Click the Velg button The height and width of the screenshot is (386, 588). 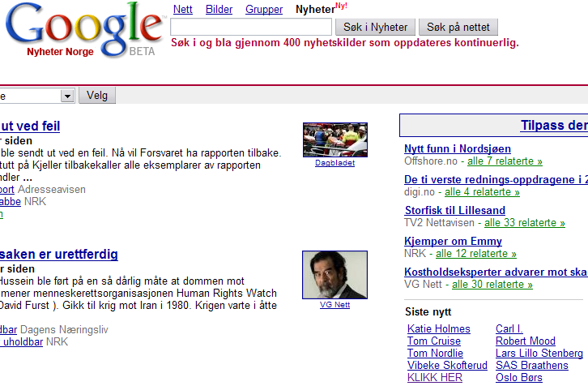tap(97, 96)
